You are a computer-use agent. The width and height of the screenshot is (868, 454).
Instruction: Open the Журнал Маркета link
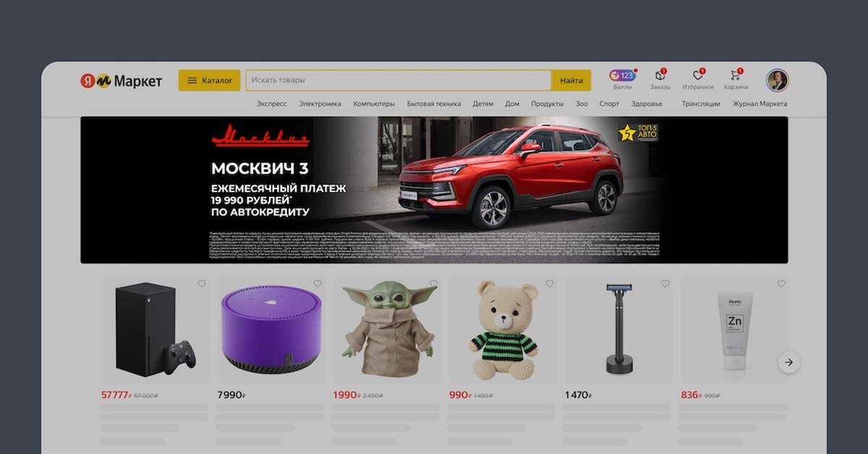point(759,104)
